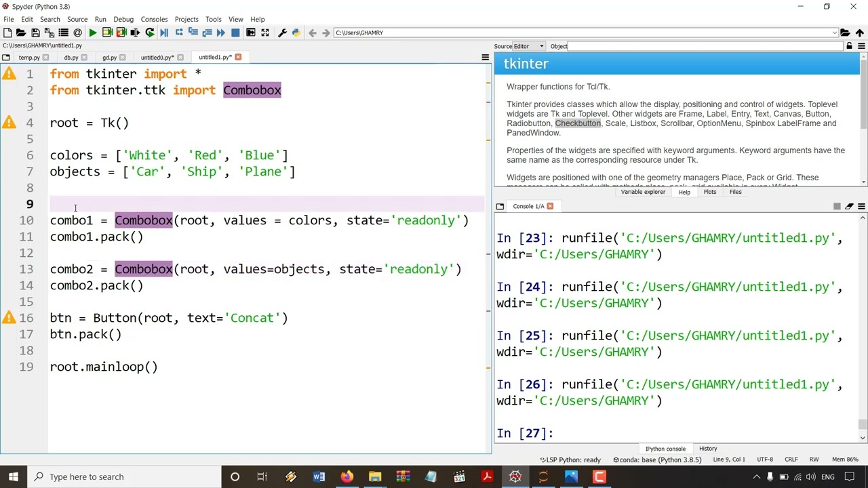The width and height of the screenshot is (868, 488).
Task: Switch to the History tab of console
Action: (708, 449)
